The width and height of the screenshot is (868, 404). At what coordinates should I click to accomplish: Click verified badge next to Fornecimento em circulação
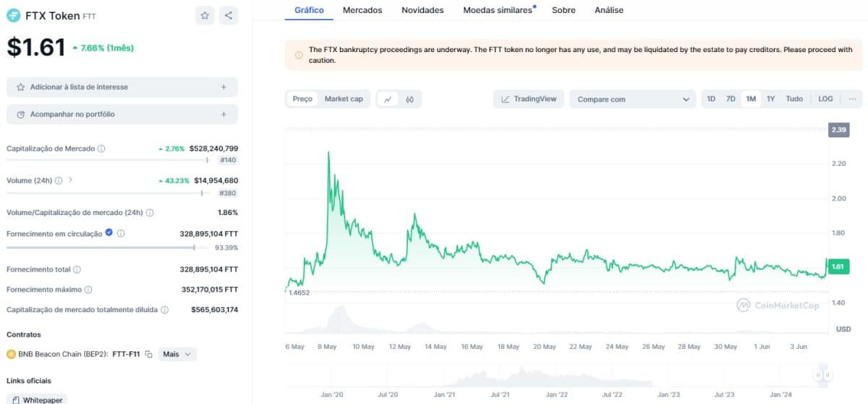point(109,233)
